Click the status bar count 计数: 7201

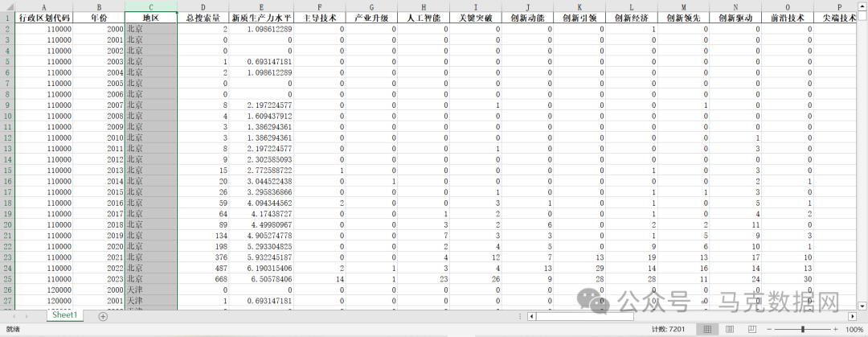pyautogui.click(x=669, y=329)
